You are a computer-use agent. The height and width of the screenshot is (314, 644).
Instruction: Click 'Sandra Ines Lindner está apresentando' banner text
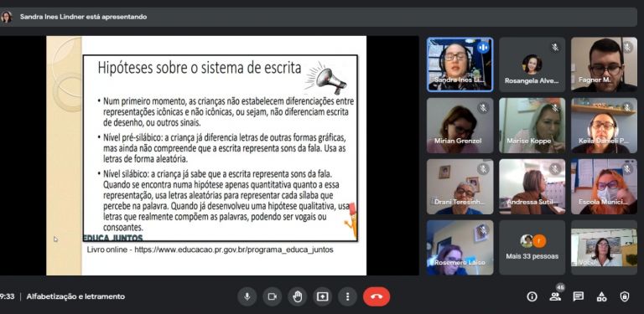[x=83, y=18]
